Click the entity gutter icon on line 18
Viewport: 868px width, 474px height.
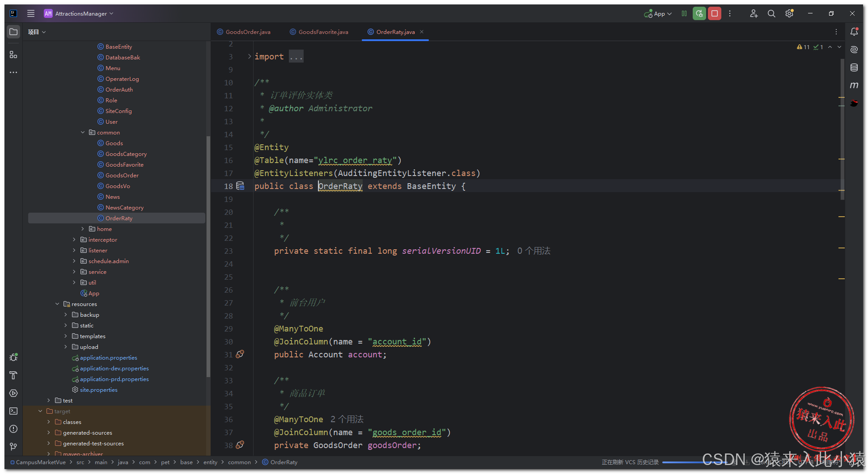240,185
